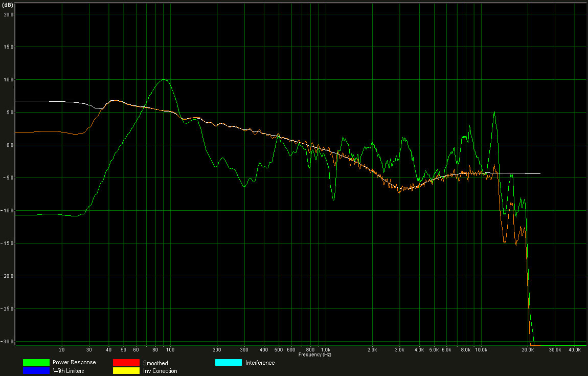
Task: Click the green curve's 10 dB bass peak
Action: pyautogui.click(x=163, y=80)
